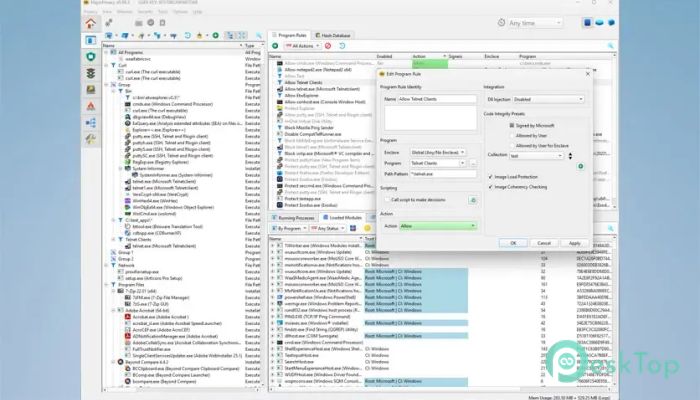Click the blue grid icon in modules toolbar
The height and width of the screenshot is (400, 700).
pyautogui.click(x=353, y=228)
